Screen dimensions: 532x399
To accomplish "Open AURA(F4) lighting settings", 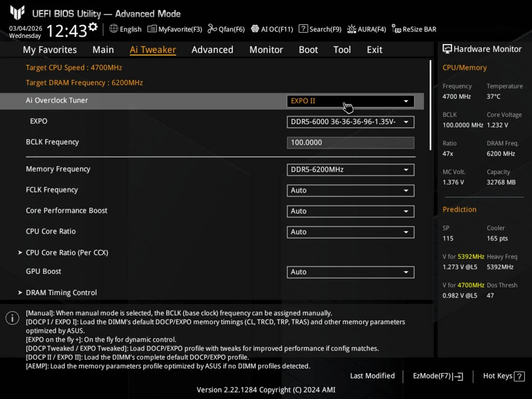I will point(366,29).
